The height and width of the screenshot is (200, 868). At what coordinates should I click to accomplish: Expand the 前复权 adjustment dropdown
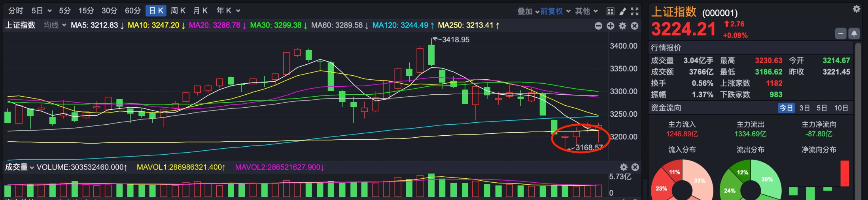coord(555,11)
